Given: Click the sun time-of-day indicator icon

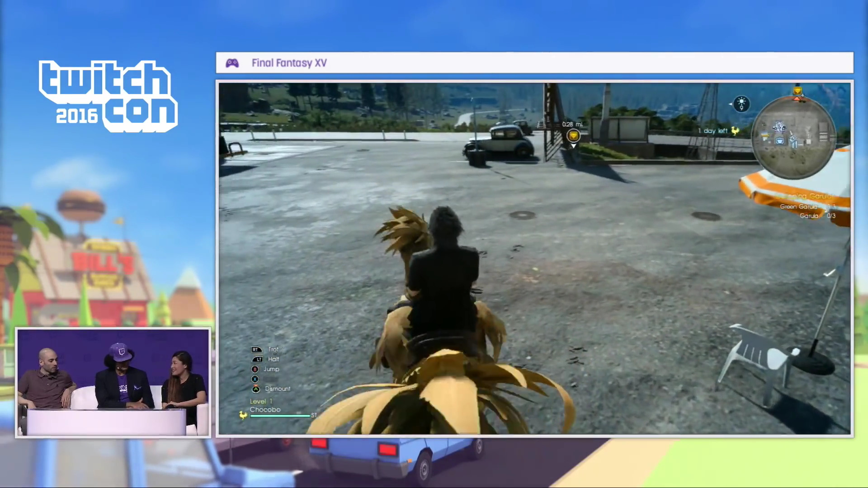Looking at the screenshot, I should coord(741,103).
